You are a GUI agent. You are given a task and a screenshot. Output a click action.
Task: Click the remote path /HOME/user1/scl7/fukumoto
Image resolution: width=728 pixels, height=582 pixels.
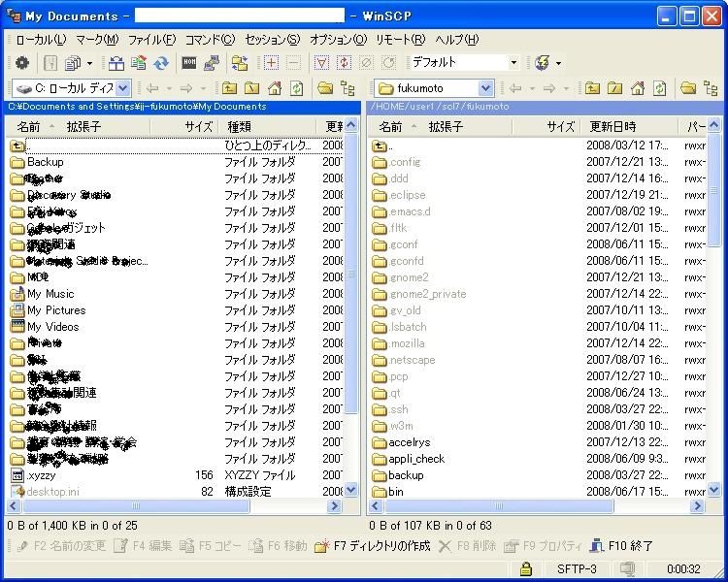[439, 107]
